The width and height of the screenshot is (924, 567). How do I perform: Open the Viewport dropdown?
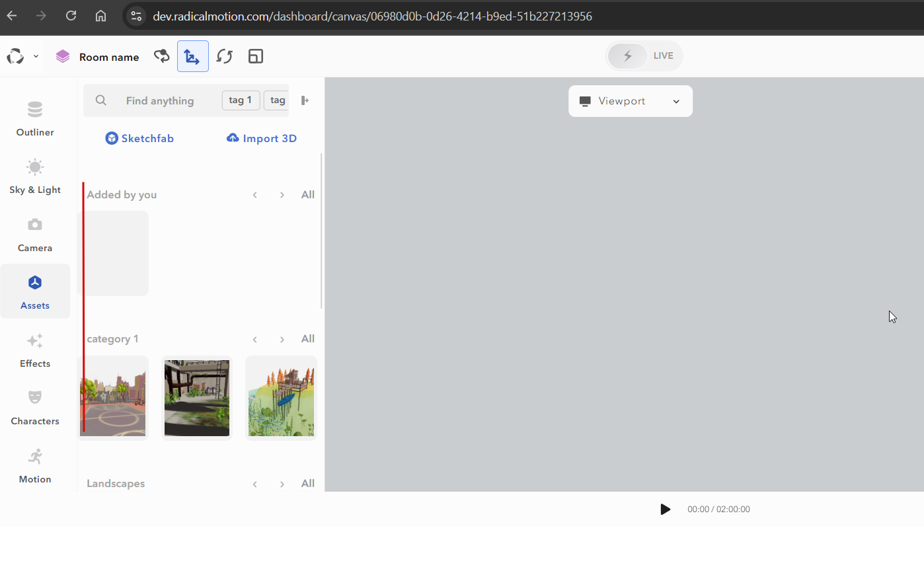631,101
